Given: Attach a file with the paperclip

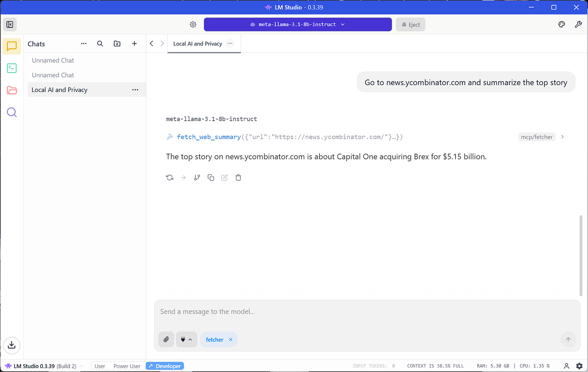Looking at the screenshot, I should [x=166, y=340].
